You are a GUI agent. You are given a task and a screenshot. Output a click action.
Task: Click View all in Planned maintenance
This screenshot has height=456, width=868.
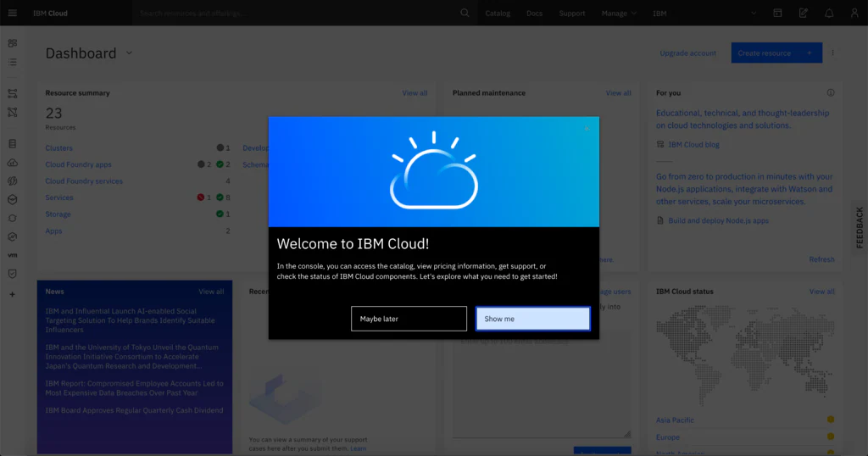(x=618, y=93)
